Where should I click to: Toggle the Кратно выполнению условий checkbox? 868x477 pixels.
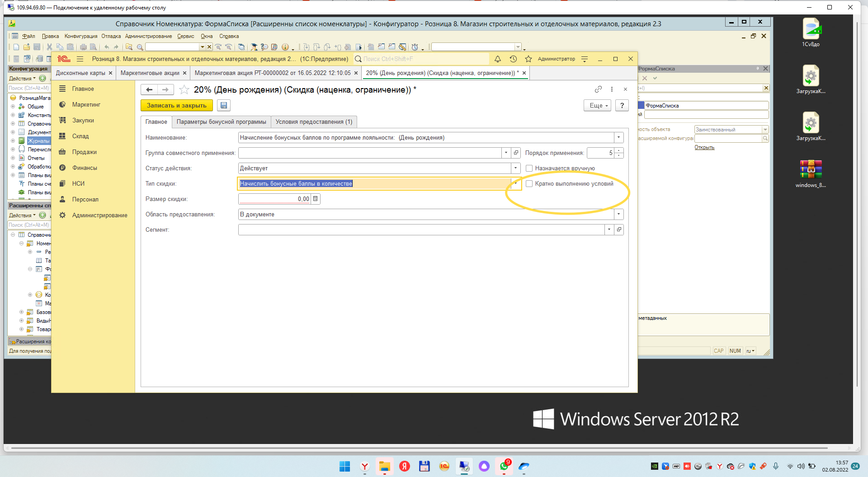pyautogui.click(x=529, y=184)
